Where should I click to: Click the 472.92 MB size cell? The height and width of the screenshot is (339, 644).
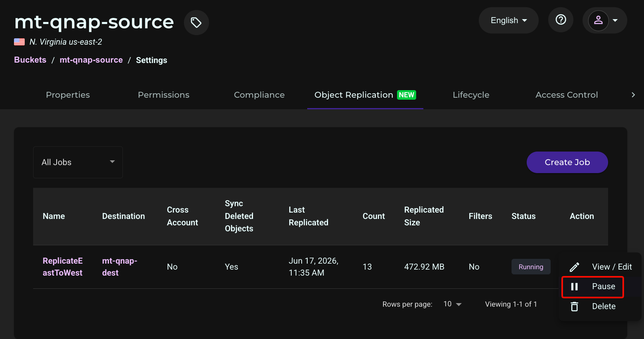click(424, 267)
